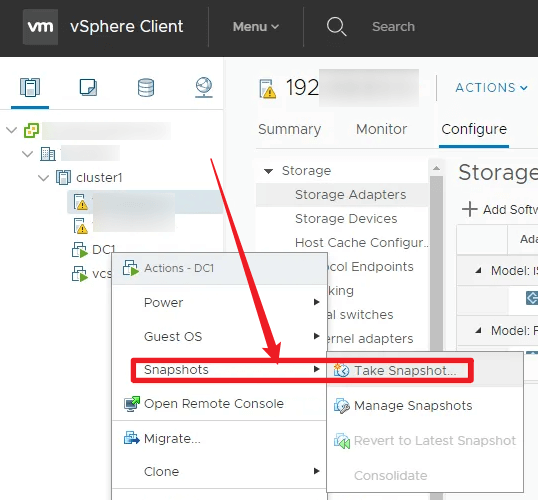
Task: Click the Open Remote Console icon
Action: 131,404
